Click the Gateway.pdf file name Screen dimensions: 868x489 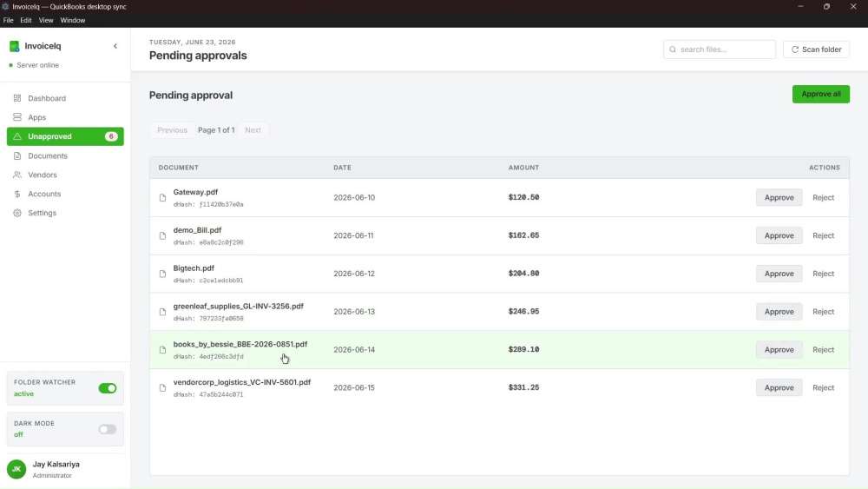[x=195, y=192]
